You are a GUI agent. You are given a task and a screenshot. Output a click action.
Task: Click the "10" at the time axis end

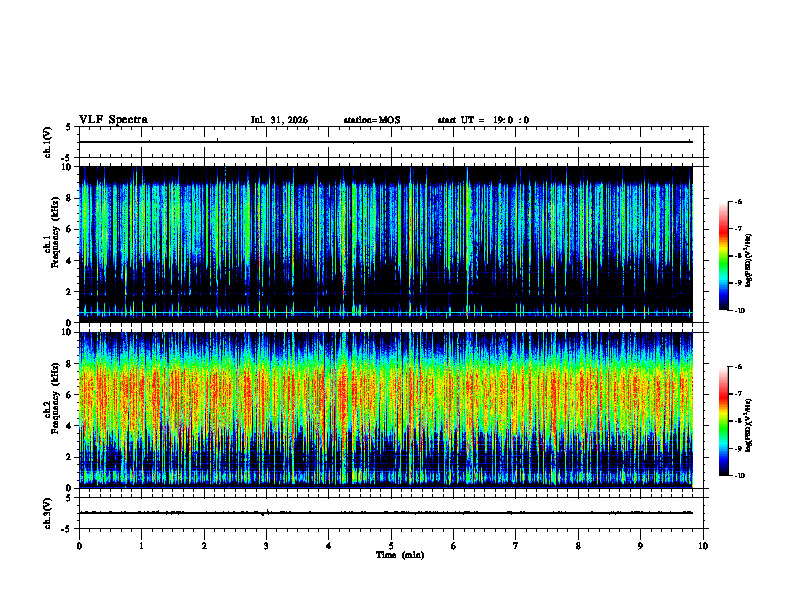coord(703,546)
